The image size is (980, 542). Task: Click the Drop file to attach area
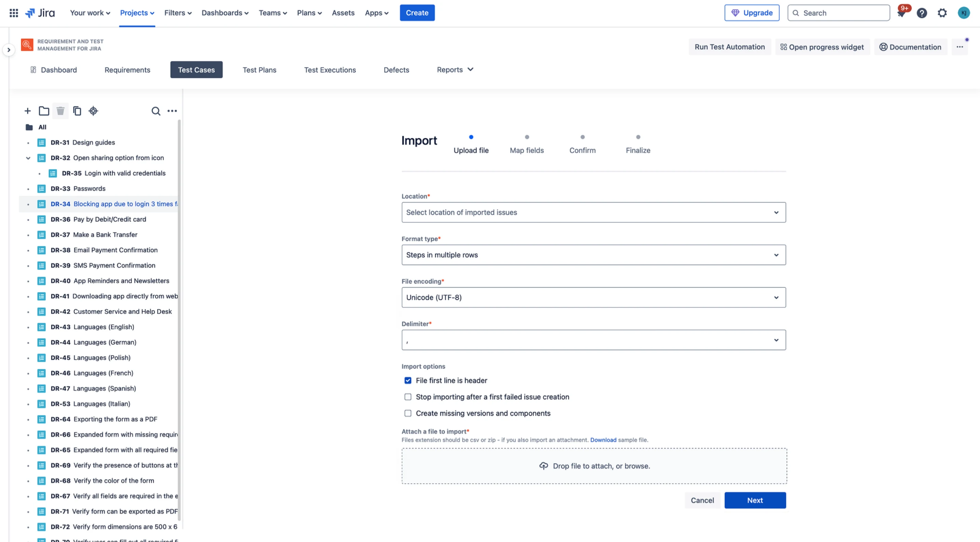594,466
